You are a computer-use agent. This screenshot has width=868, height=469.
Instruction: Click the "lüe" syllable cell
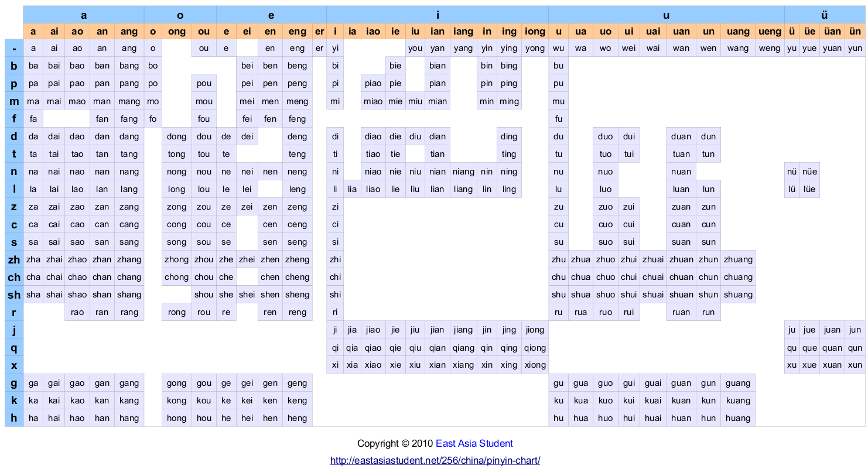click(x=809, y=189)
